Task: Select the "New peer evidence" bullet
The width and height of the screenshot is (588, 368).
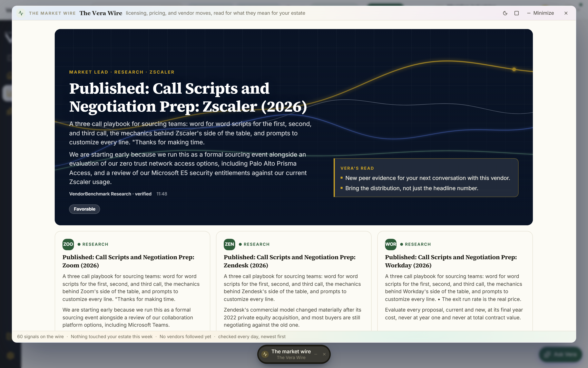Action: (x=427, y=178)
